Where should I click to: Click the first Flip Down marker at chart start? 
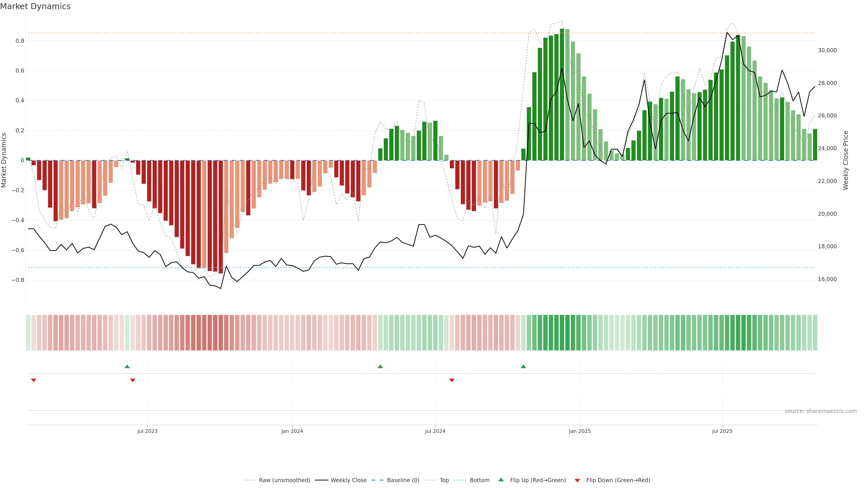pos(34,380)
